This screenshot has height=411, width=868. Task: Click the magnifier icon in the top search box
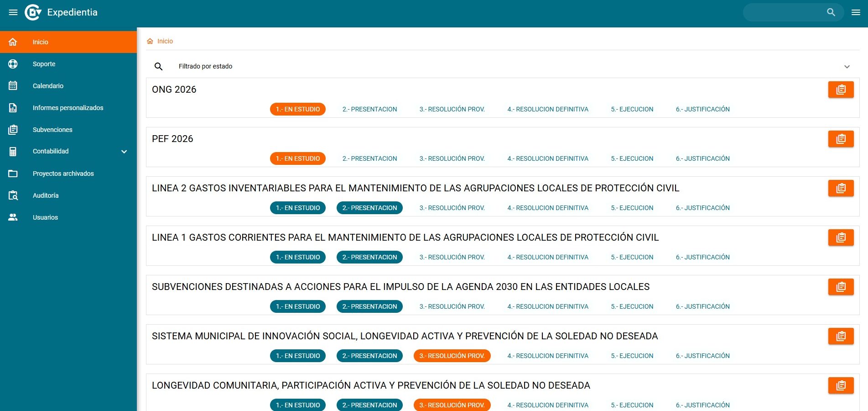pyautogui.click(x=831, y=12)
